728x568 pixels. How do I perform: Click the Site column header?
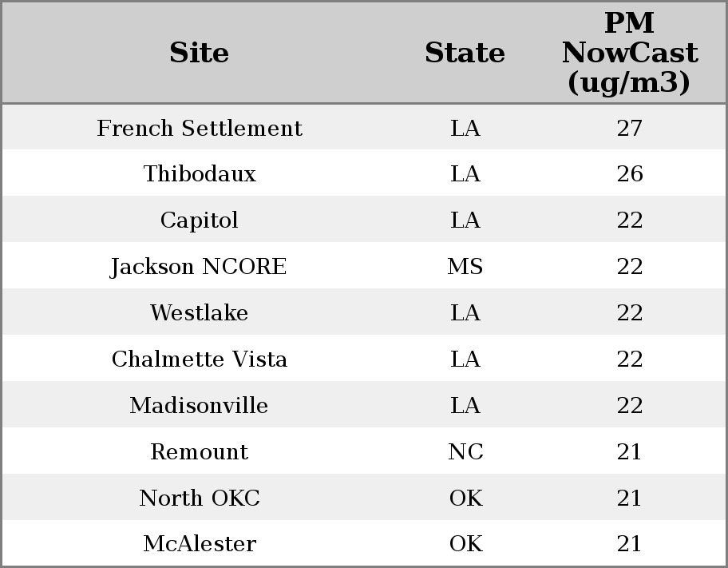[200, 53]
